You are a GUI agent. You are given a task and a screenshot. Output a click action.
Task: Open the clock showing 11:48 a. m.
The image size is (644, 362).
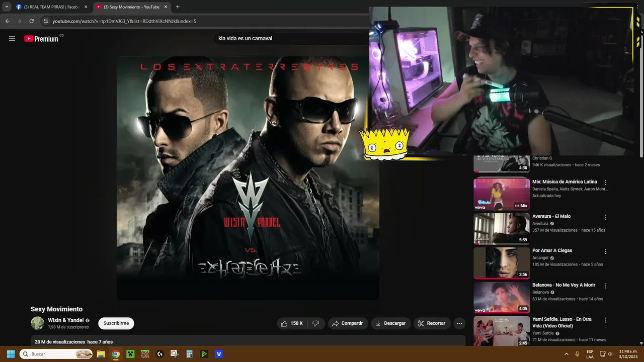[628, 354]
